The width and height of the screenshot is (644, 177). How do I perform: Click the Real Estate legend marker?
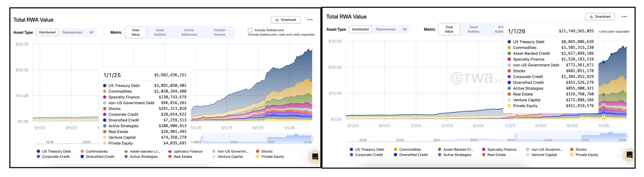pyautogui.click(x=169, y=156)
